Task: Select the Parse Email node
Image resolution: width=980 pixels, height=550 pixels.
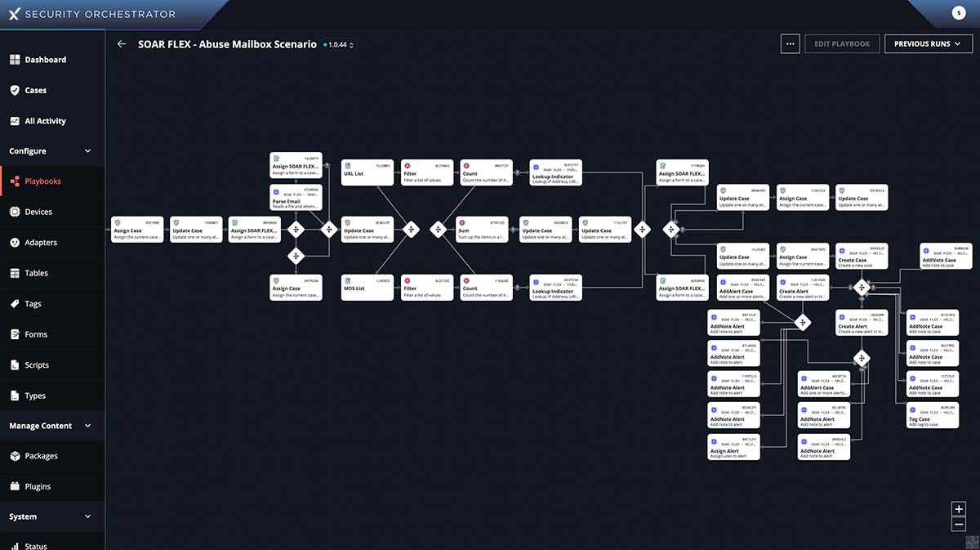Action: [296, 197]
